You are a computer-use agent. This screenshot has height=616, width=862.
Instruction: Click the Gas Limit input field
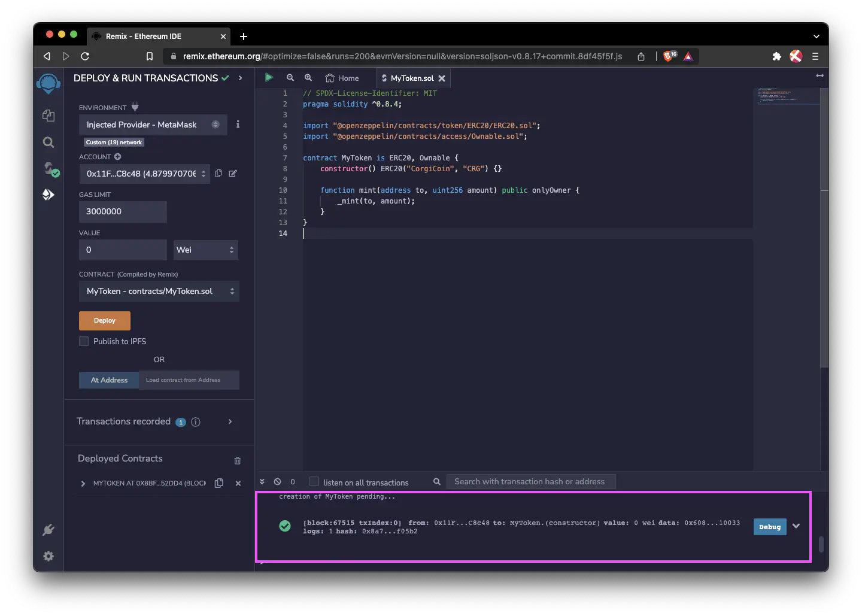pyautogui.click(x=123, y=211)
